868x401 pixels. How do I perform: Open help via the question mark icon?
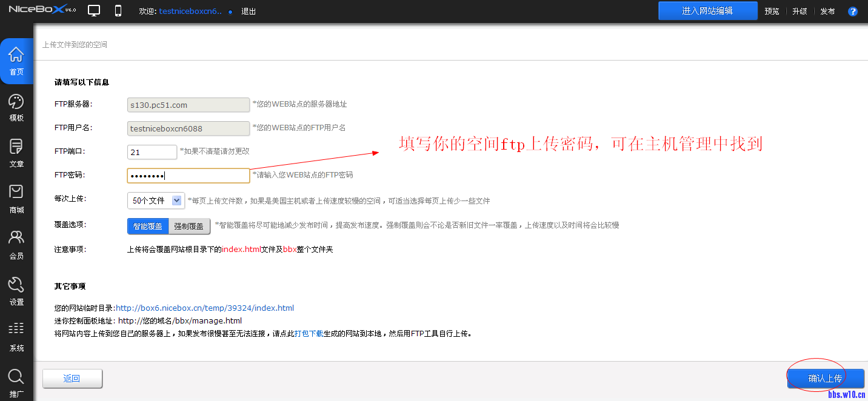click(x=852, y=10)
